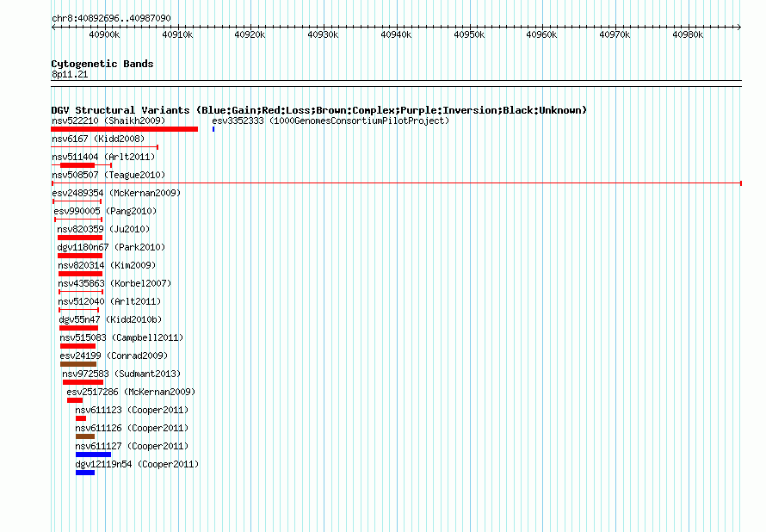Click the brown bar under nsv611126
Image resolution: width=766 pixels, height=532 pixels.
pyautogui.click(x=85, y=436)
